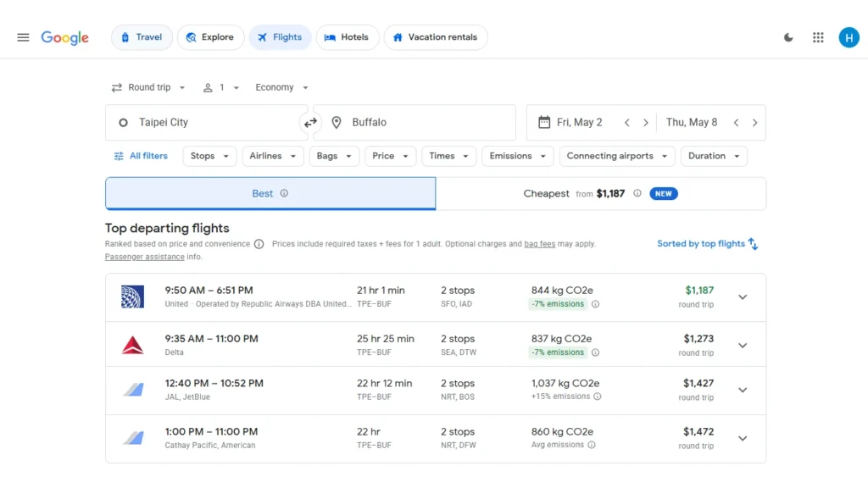Image resolution: width=868 pixels, height=488 pixels.
Task: Open the Emissions filter dropdown
Action: point(517,156)
